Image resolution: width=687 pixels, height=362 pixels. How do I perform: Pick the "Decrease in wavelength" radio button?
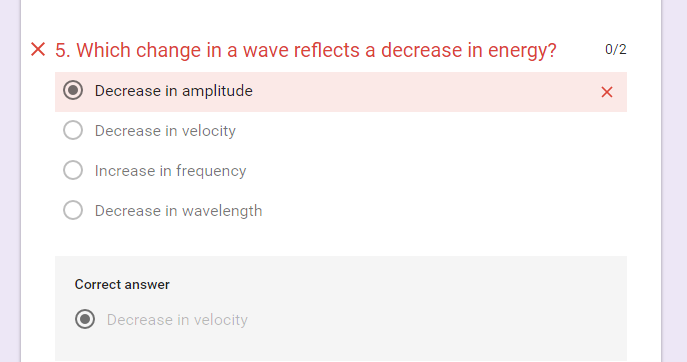click(73, 210)
